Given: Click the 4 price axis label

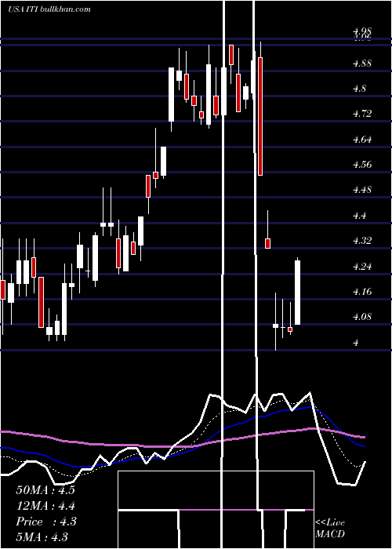Looking at the screenshot, I should (356, 343).
